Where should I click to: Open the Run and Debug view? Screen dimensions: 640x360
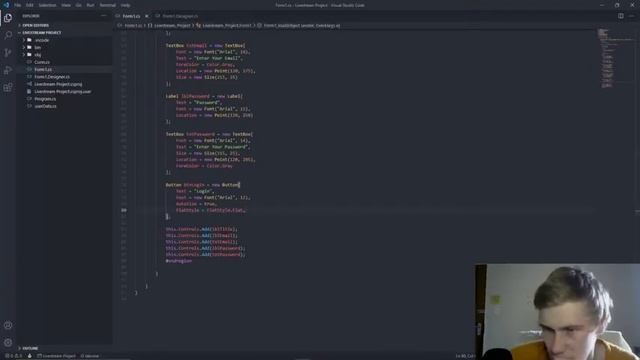click(8, 70)
